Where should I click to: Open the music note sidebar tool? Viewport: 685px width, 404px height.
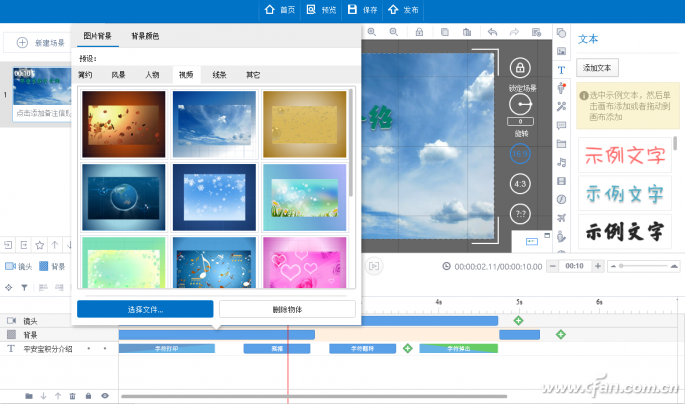562,161
